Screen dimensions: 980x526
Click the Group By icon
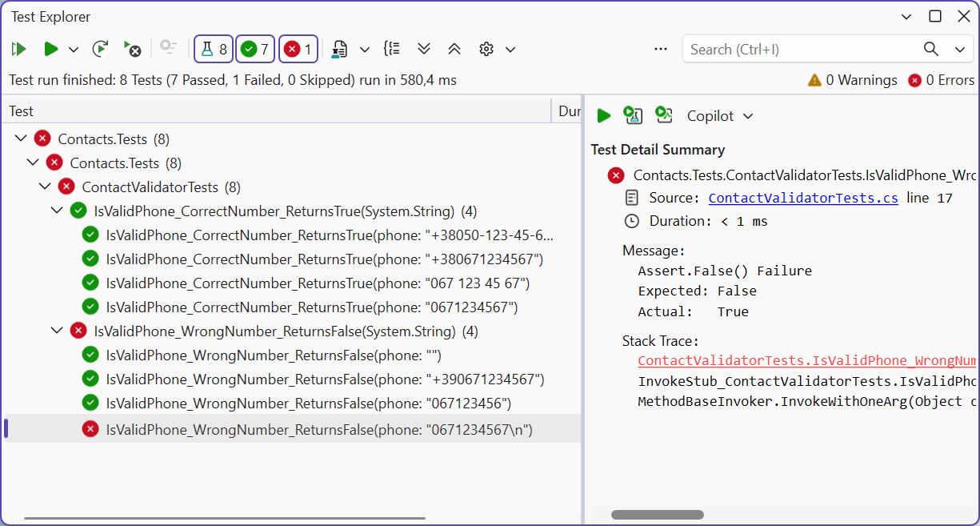click(x=392, y=49)
